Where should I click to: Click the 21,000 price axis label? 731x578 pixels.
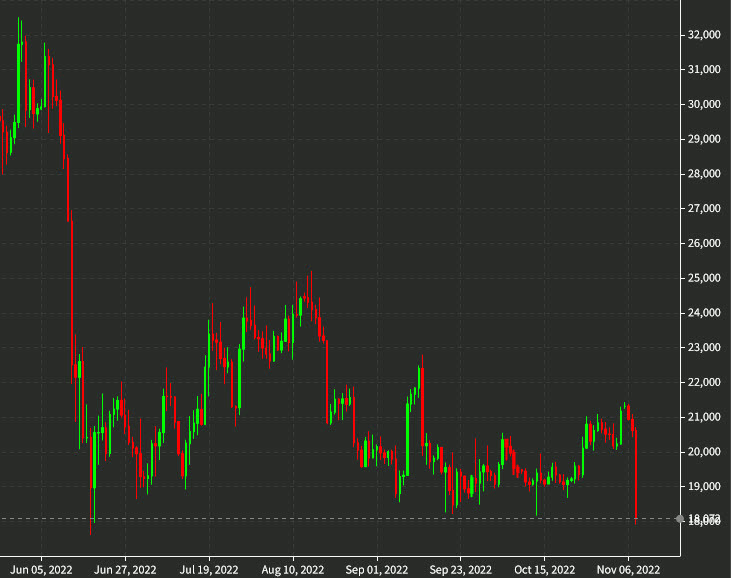click(705, 417)
